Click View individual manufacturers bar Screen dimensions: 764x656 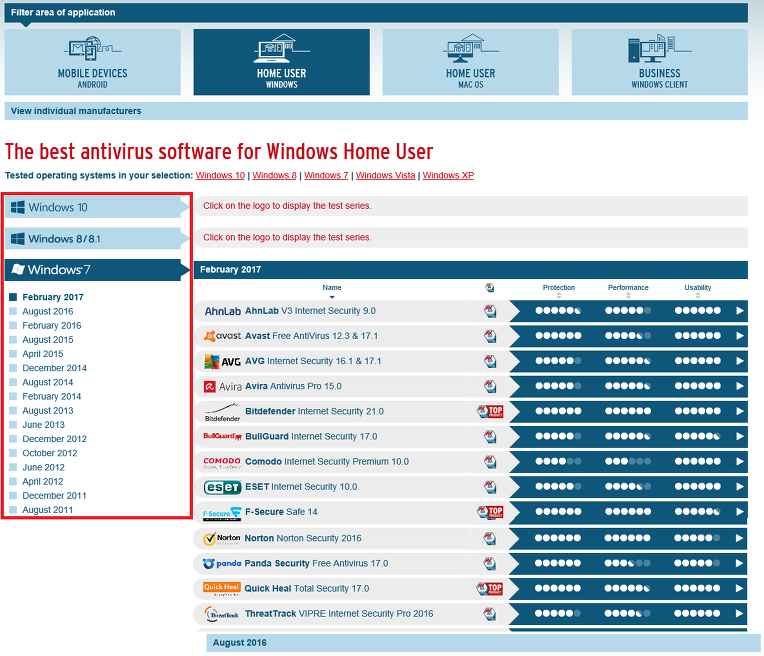pyautogui.click(x=375, y=111)
